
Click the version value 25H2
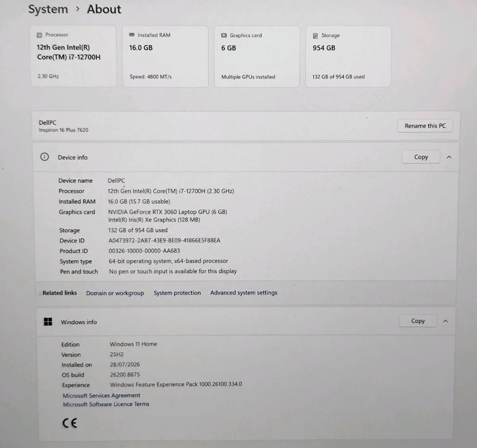[116, 354]
